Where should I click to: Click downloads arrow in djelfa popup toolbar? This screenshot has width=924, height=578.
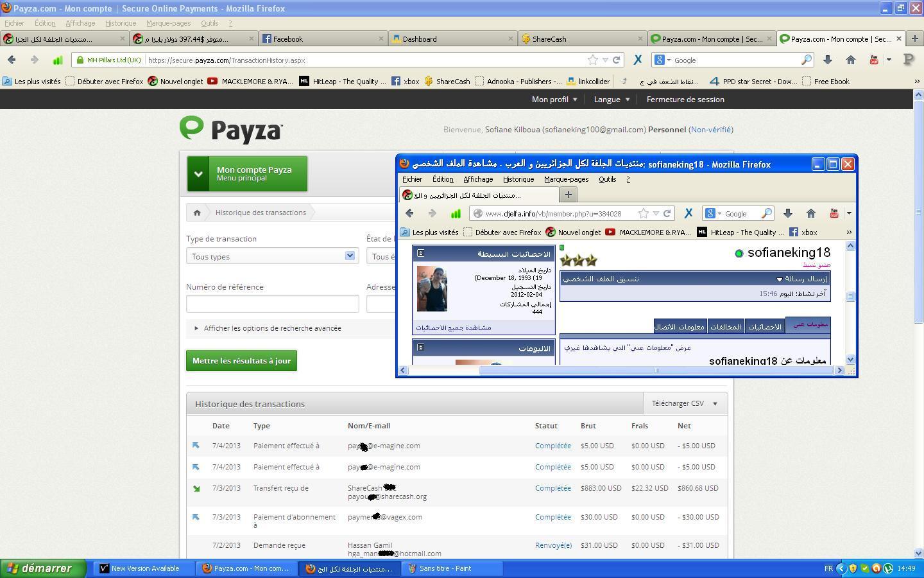pyautogui.click(x=788, y=213)
